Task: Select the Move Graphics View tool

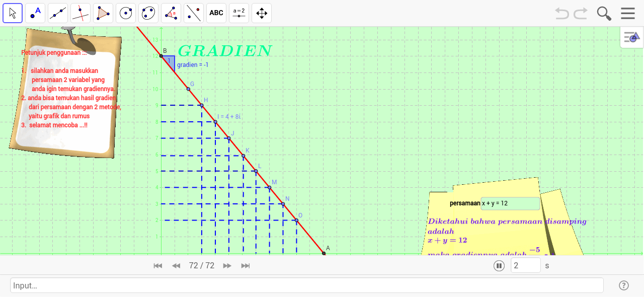Action: [x=262, y=13]
